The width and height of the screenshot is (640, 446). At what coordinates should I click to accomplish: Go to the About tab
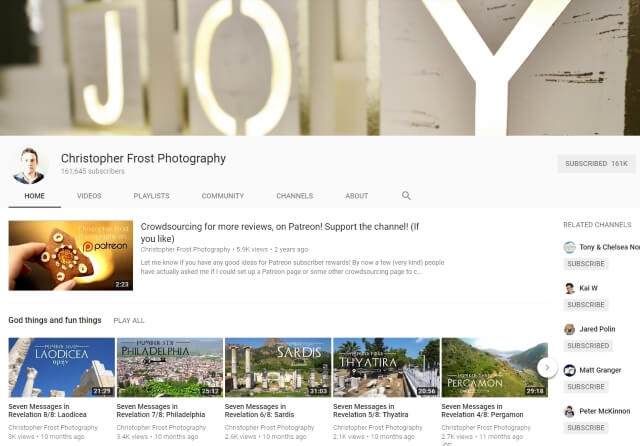[x=357, y=196]
